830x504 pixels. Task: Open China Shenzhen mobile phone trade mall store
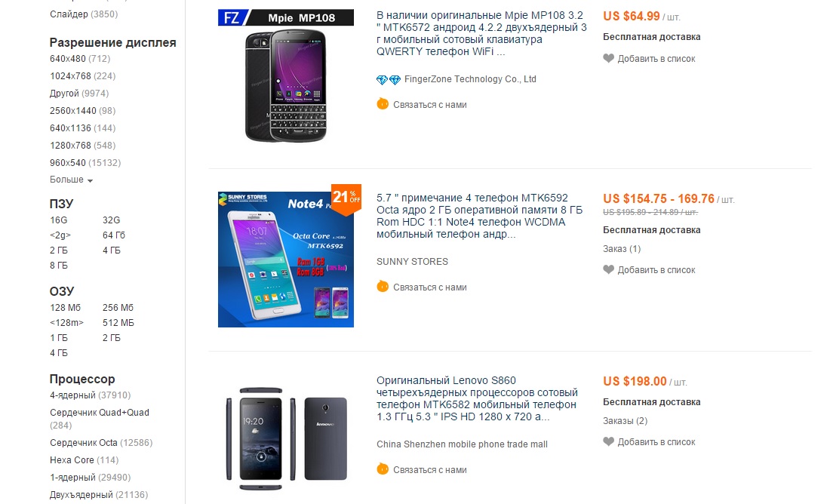tap(462, 444)
